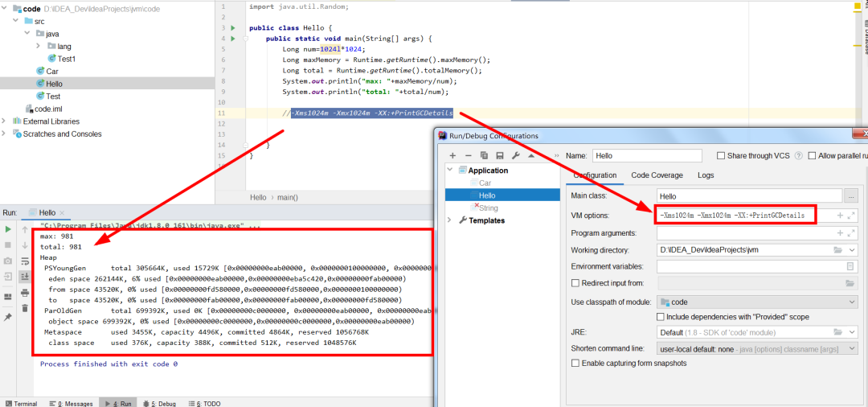Click the Stop process square icon
The height and width of the screenshot is (407, 868).
[8, 245]
